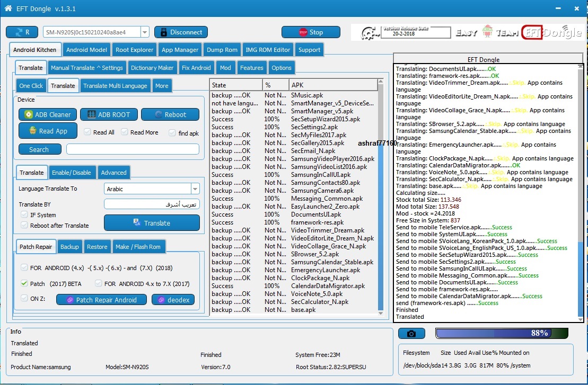The height and width of the screenshot is (385, 588).
Task: Reboot the connected device
Action: (170, 114)
